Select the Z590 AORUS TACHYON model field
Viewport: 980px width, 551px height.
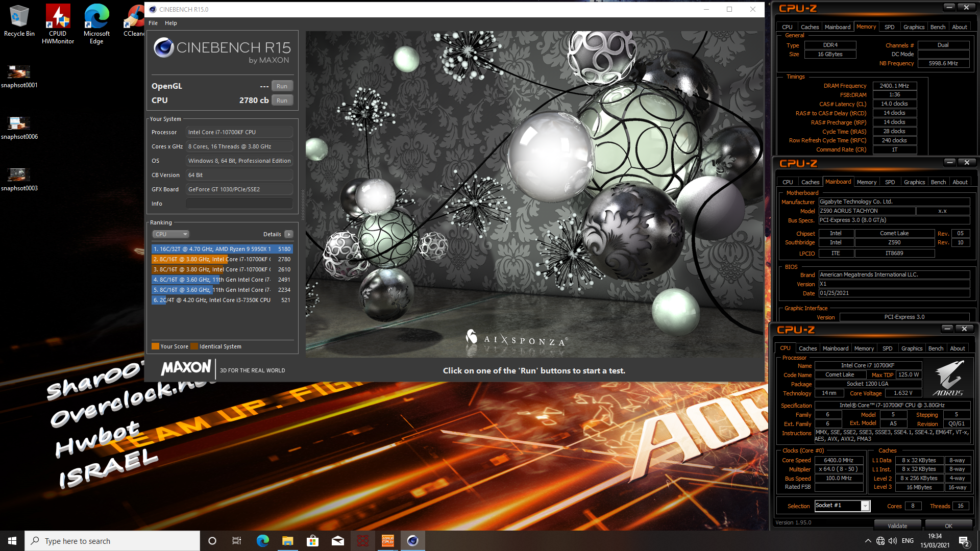click(x=867, y=211)
